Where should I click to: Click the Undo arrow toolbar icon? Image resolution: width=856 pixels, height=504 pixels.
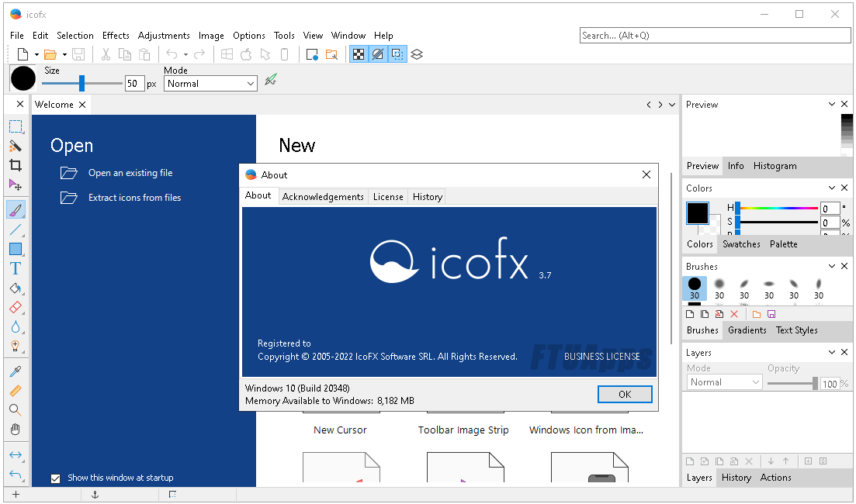point(172,54)
